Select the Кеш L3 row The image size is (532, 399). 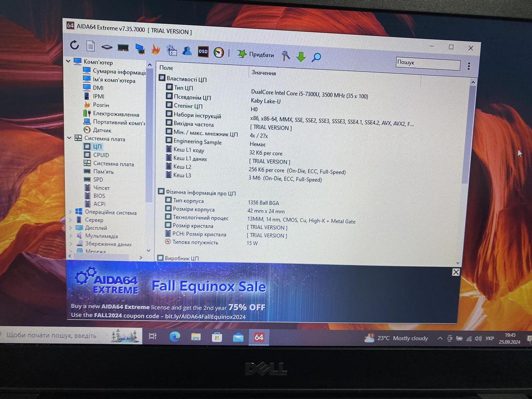[178, 175]
